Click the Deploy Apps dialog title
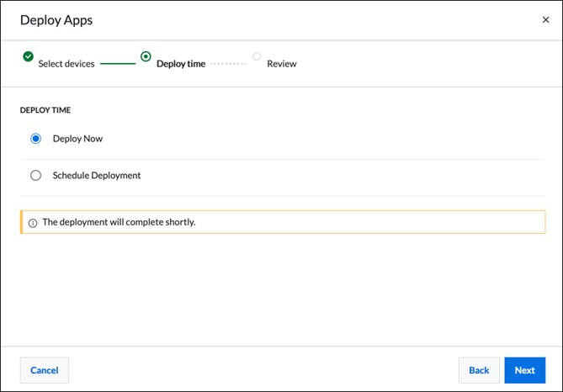 [56, 20]
